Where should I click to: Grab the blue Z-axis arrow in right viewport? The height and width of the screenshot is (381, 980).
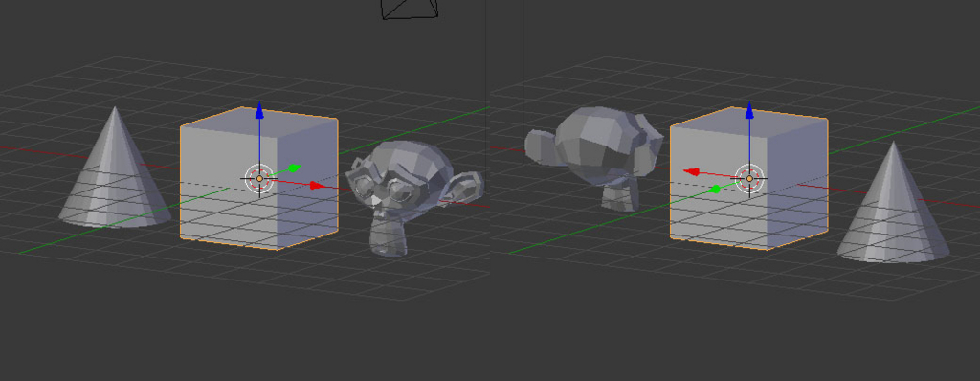(x=749, y=111)
